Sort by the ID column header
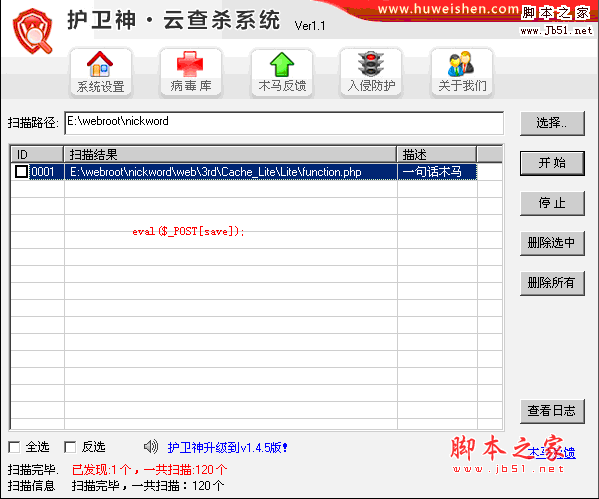599x499 pixels. pos(37,154)
